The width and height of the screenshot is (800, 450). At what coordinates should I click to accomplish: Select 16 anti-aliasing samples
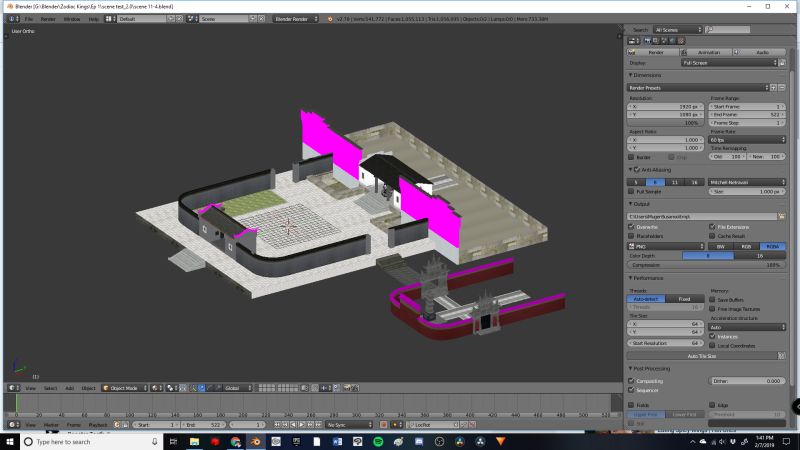pyautogui.click(x=694, y=182)
